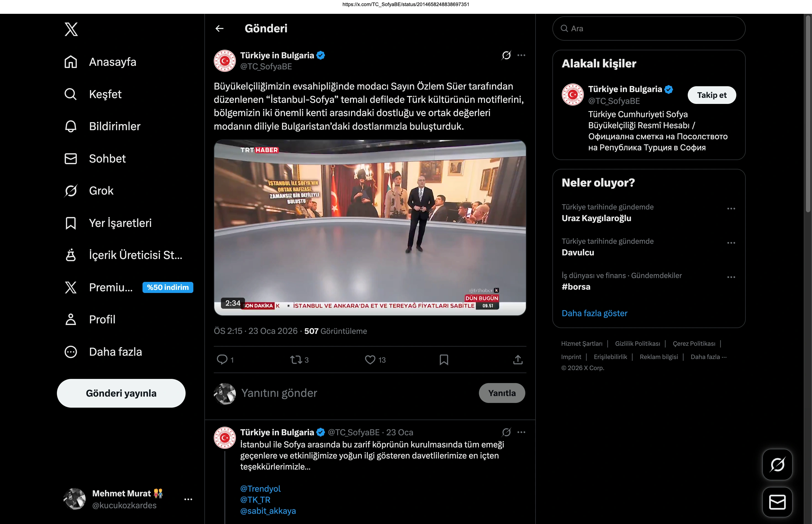
Task: Bookmark the post under the video
Action: pyautogui.click(x=444, y=360)
